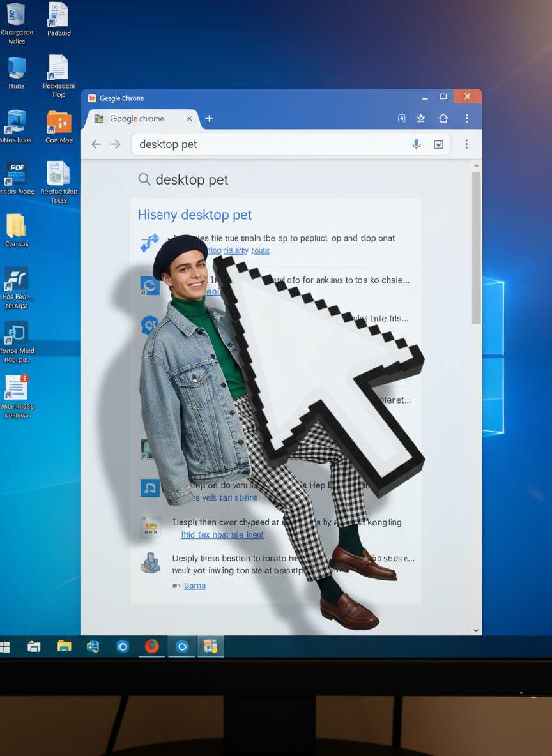
Task: Click the music note result icon
Action: point(149,488)
